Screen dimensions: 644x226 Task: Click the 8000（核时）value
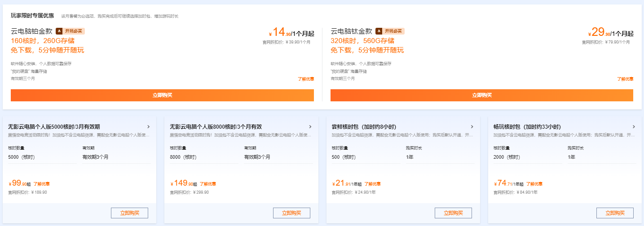[183, 157]
